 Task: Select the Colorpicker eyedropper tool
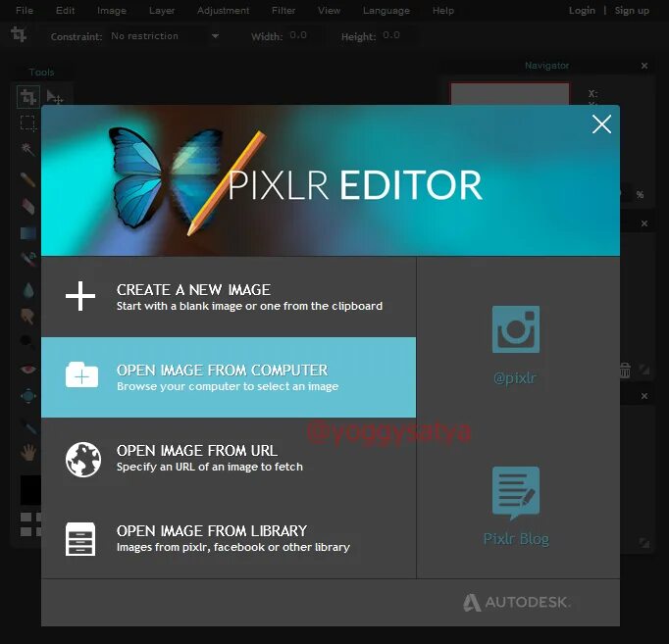[28, 425]
